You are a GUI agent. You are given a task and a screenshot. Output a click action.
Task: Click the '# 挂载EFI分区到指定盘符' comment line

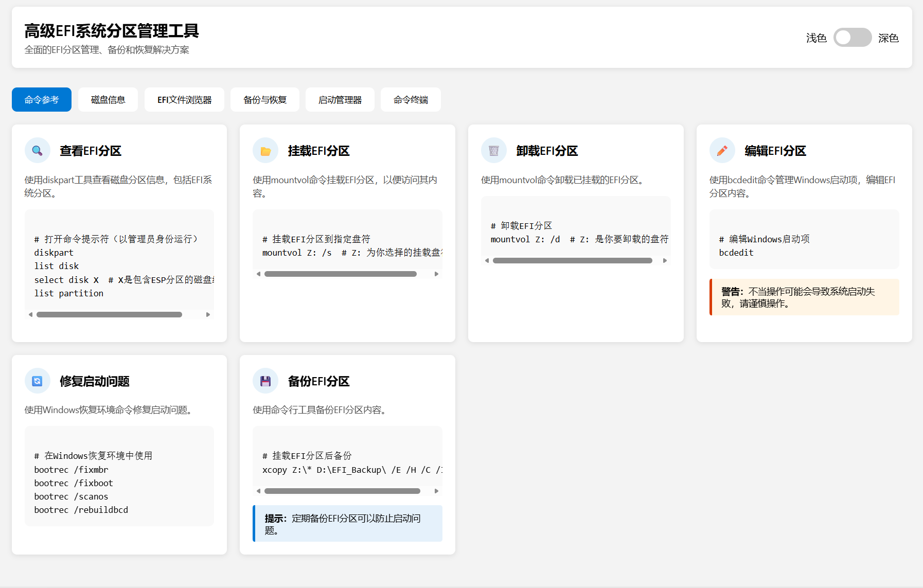click(x=316, y=239)
